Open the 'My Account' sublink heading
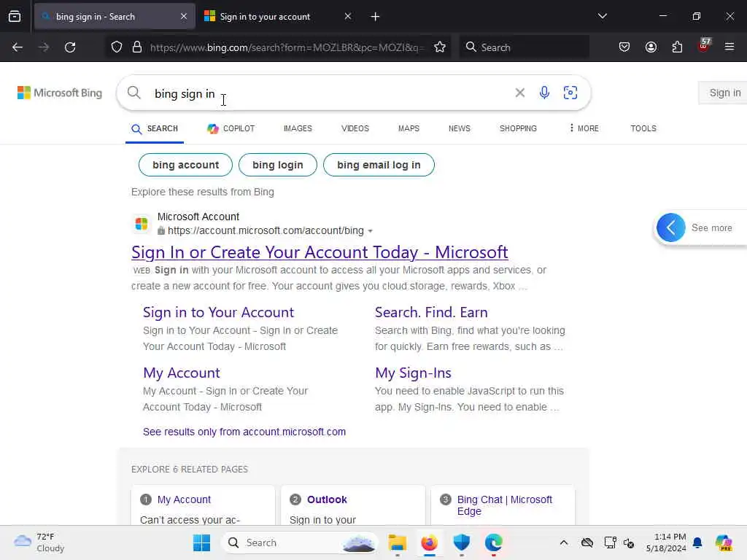This screenshot has height=560, width=747. pos(182,373)
